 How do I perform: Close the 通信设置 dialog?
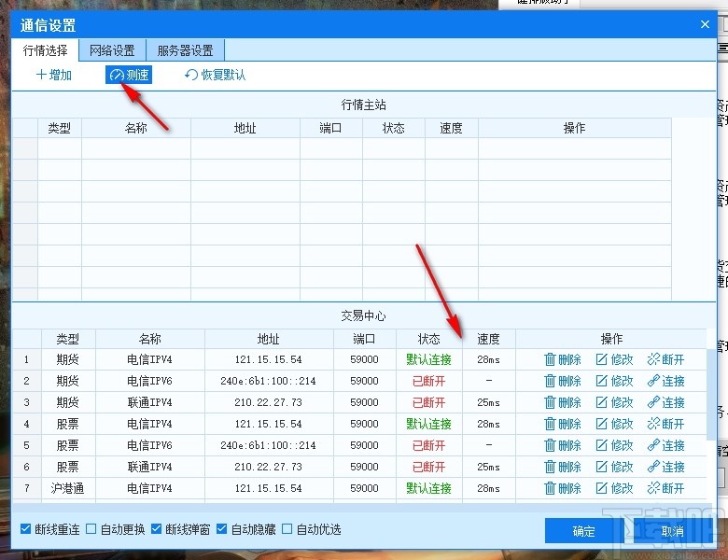coord(705,24)
